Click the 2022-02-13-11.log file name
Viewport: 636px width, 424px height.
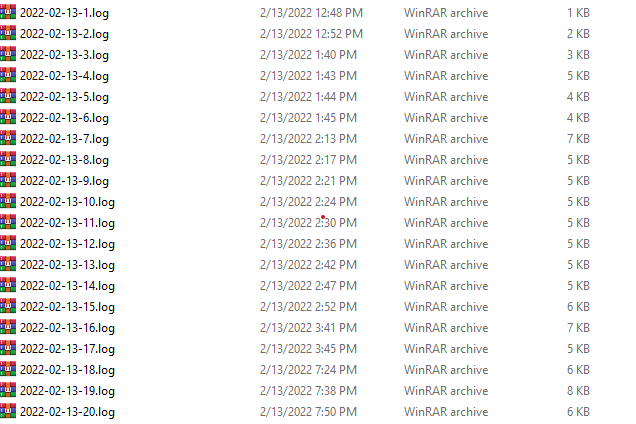coord(67,223)
